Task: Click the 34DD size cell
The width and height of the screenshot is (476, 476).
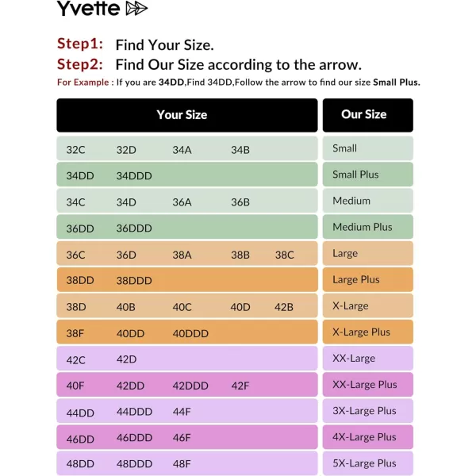Action: pyautogui.click(x=80, y=176)
